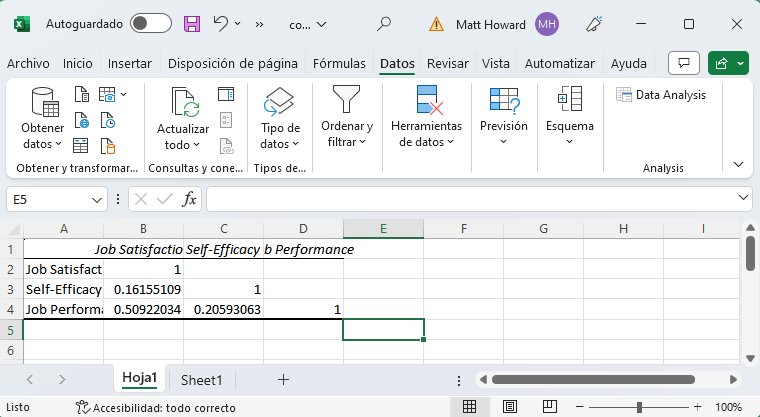Open the search magnifier in title bar
Image resolution: width=760 pixels, height=417 pixels.
pos(384,23)
